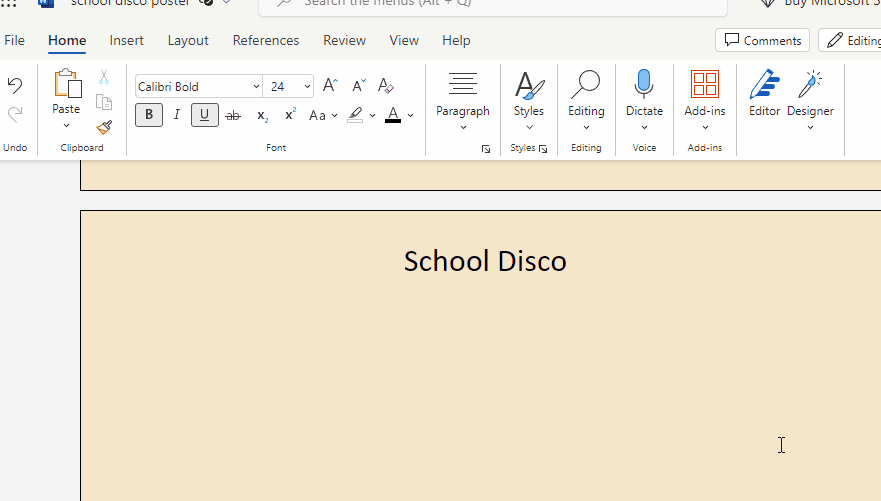Open the Layout ribbon tab
Image resolution: width=881 pixels, height=501 pixels.
(x=188, y=40)
